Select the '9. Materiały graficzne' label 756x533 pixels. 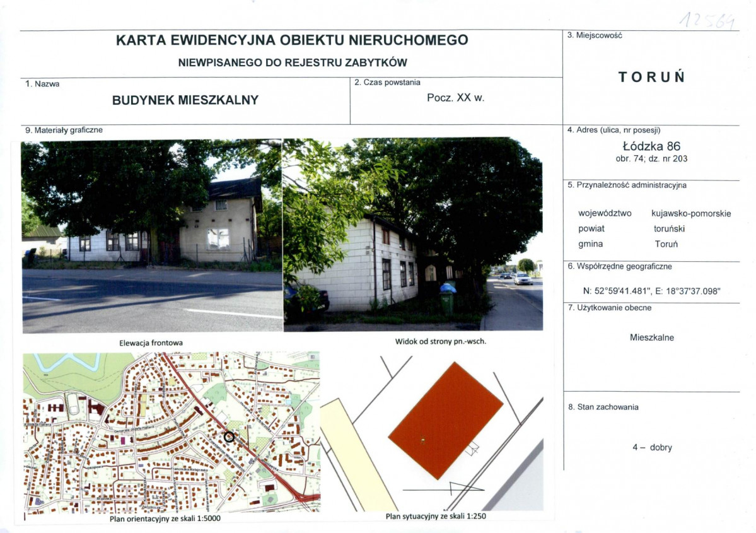point(64,130)
